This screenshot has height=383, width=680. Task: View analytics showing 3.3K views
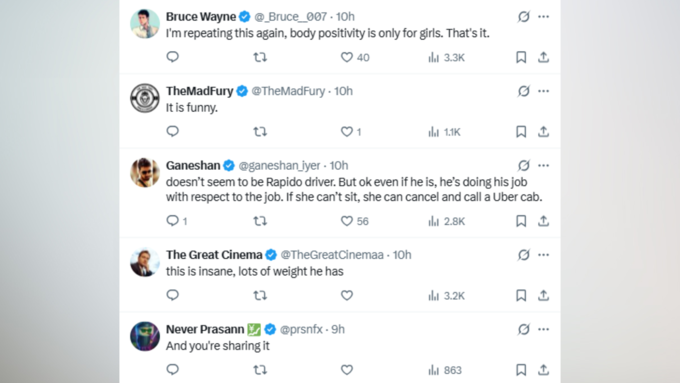pyautogui.click(x=446, y=57)
